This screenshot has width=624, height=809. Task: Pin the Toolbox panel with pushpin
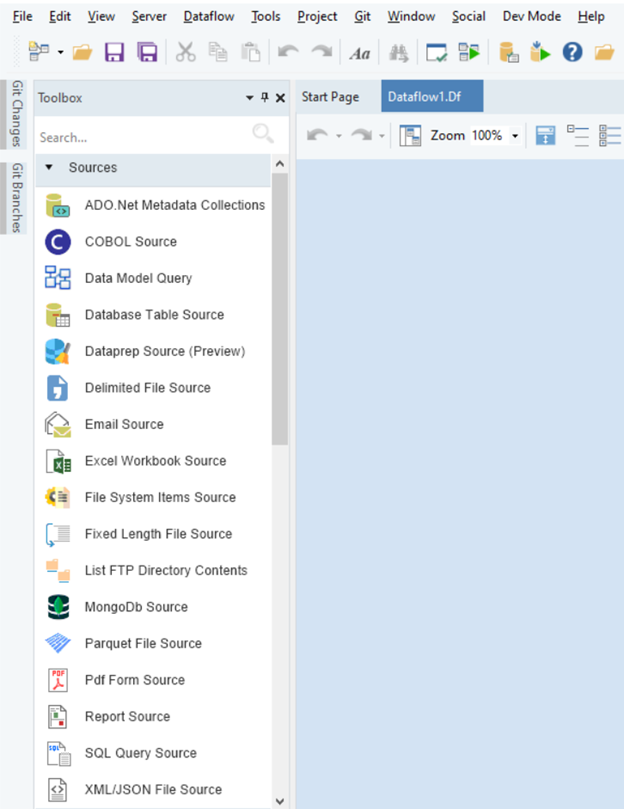(265, 98)
